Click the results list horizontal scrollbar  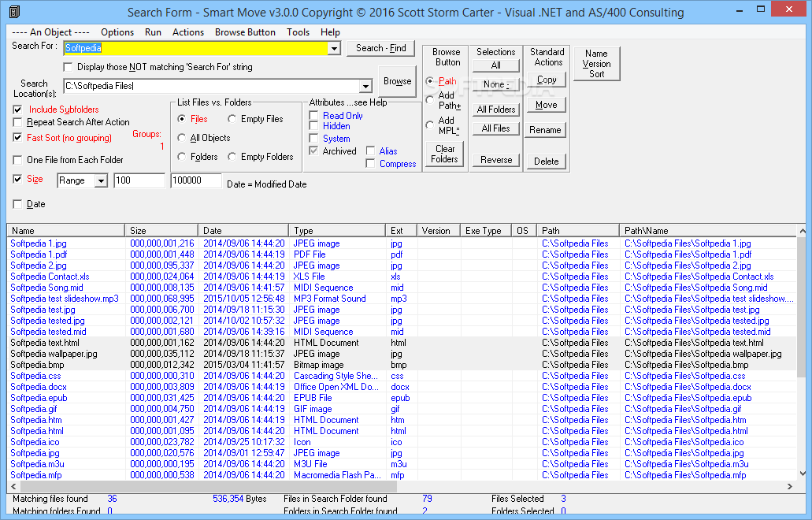[x=208, y=486]
